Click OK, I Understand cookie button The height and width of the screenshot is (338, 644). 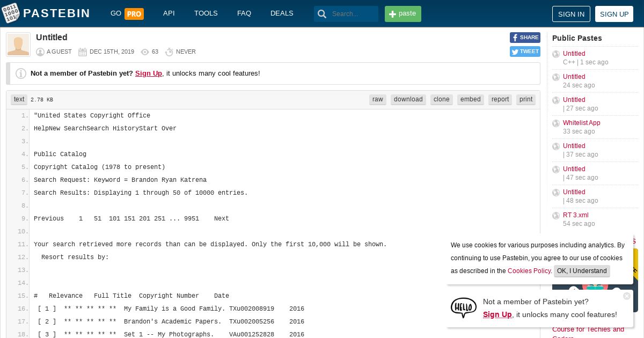(582, 271)
